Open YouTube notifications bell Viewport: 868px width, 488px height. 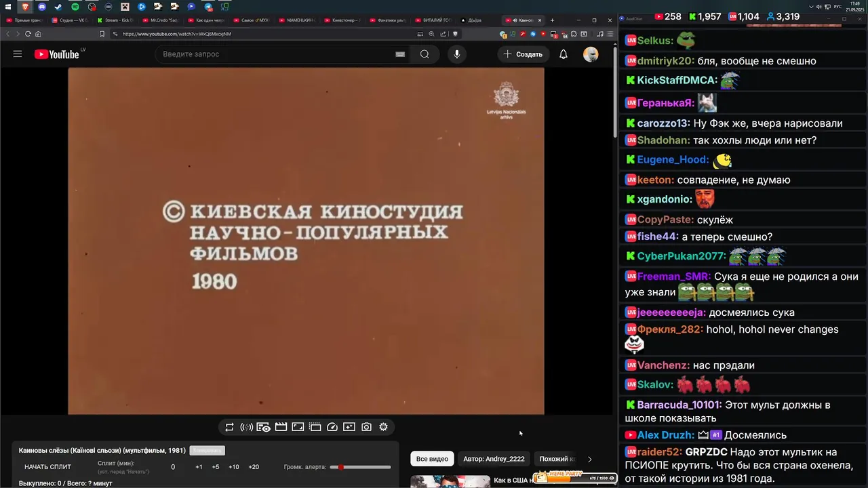(x=564, y=54)
